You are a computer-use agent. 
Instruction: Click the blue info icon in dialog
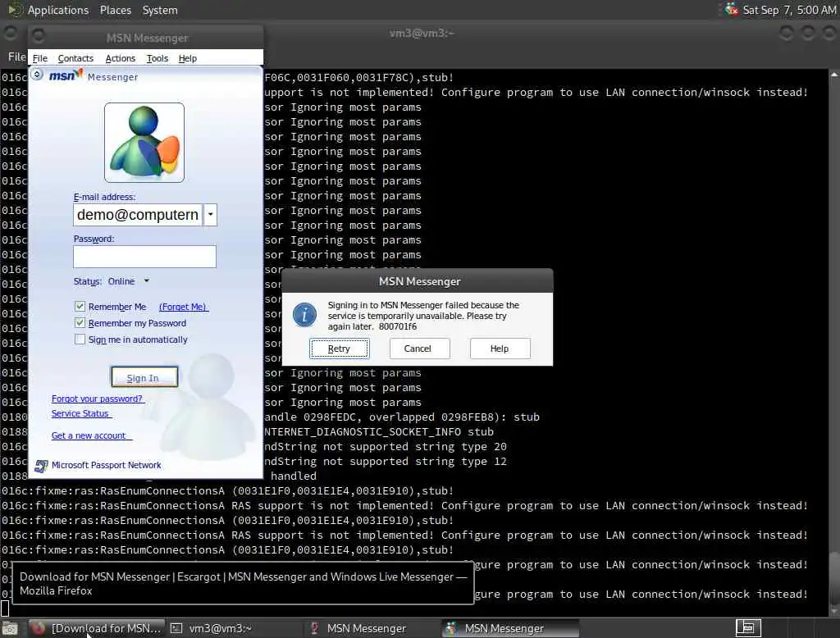[305, 314]
